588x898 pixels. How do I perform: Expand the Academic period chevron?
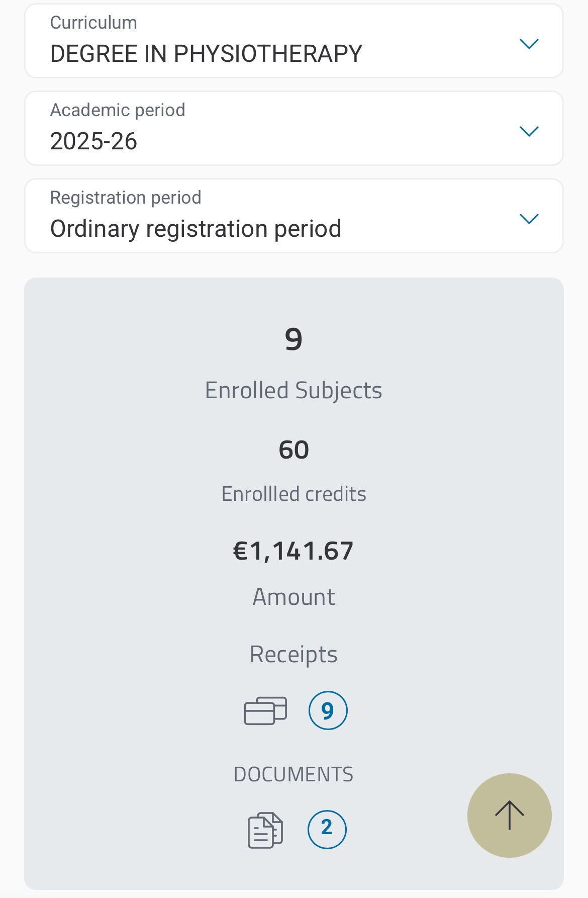click(529, 131)
